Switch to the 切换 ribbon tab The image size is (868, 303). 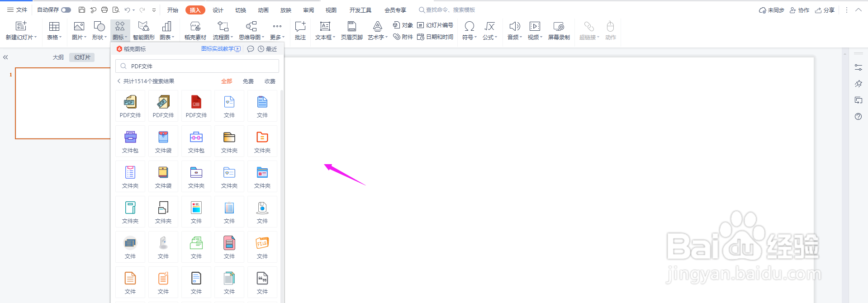tap(241, 10)
